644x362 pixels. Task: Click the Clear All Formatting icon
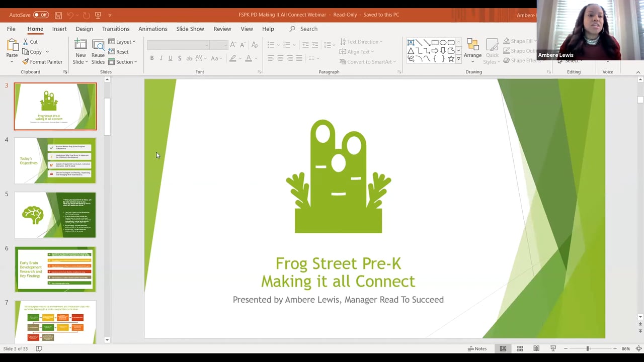click(255, 45)
